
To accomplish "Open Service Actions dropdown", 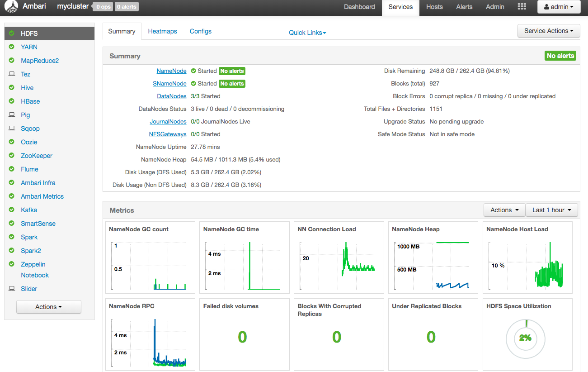I will 549,31.
